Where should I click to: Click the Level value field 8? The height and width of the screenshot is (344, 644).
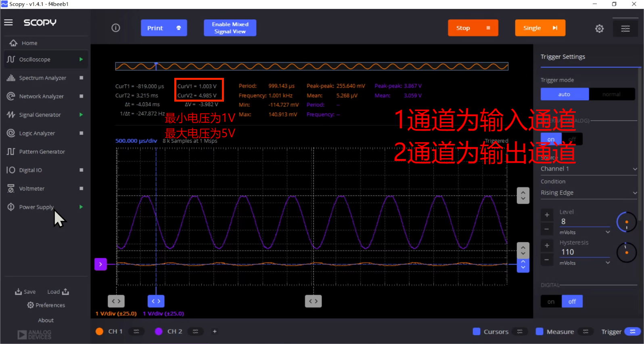[x=585, y=221]
